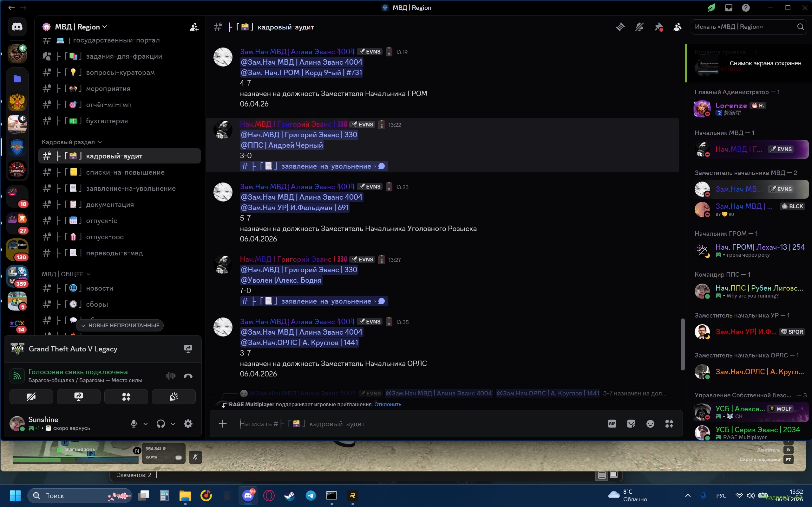
Task: Click the notification settings bell icon
Action: point(639,27)
